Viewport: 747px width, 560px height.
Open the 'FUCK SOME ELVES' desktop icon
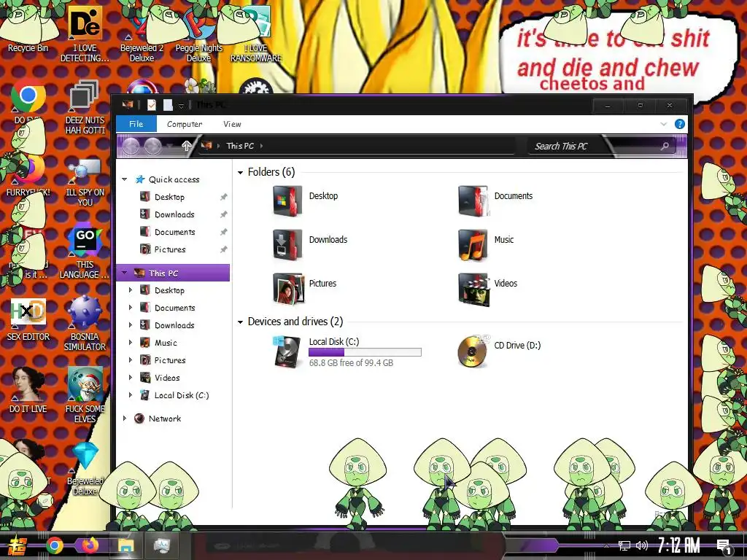[x=85, y=395]
